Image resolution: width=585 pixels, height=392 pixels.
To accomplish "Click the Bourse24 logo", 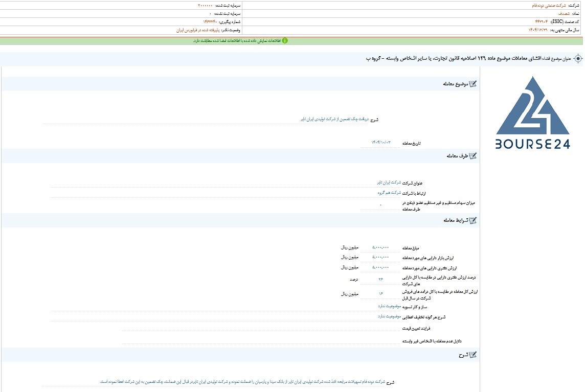I will click(533, 113).
